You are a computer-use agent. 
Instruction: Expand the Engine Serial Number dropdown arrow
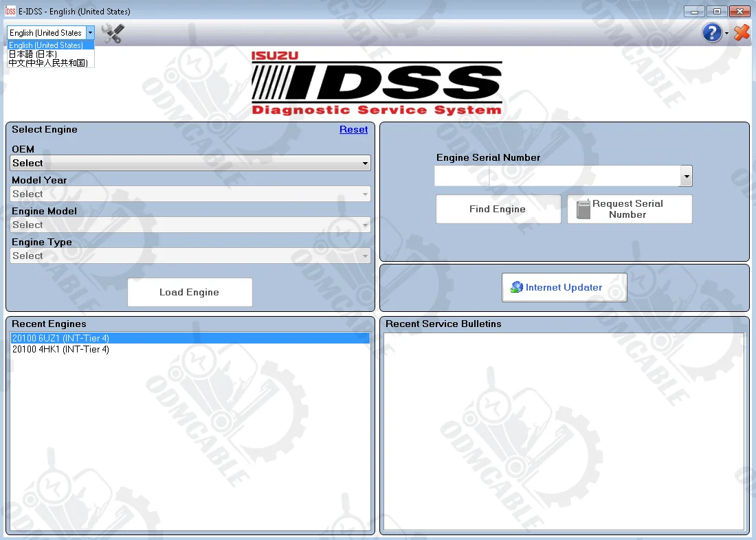point(685,176)
